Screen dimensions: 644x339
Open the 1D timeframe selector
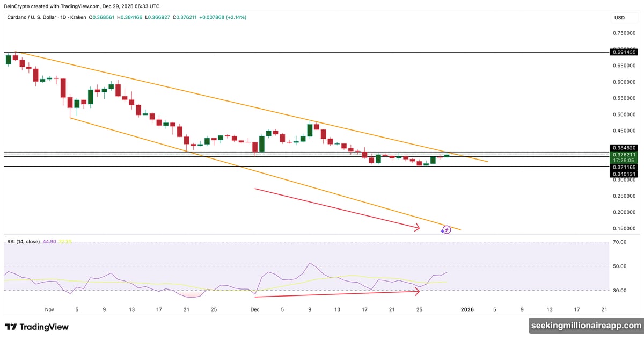click(63, 17)
